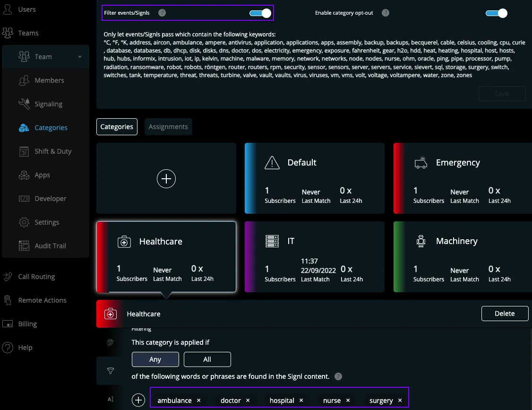
Task: Open the Shift & Duty calendar icon
Action: point(24,151)
